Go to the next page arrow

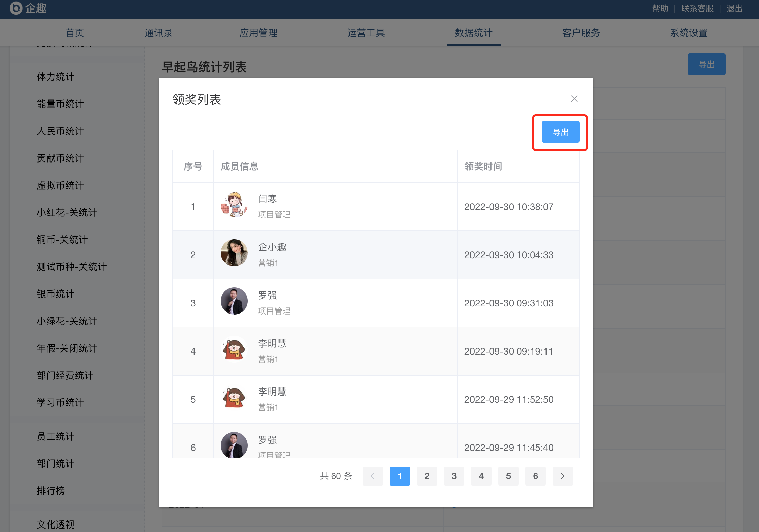[562, 476]
